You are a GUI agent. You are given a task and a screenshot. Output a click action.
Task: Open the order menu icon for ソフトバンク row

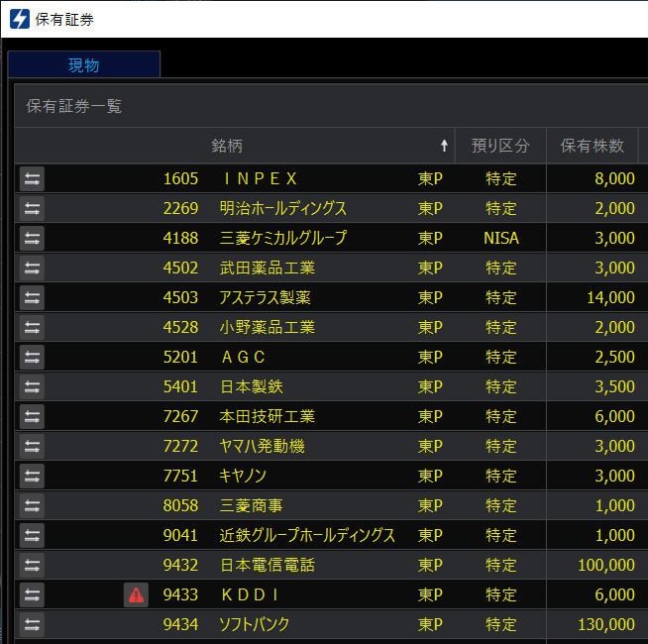point(32,625)
